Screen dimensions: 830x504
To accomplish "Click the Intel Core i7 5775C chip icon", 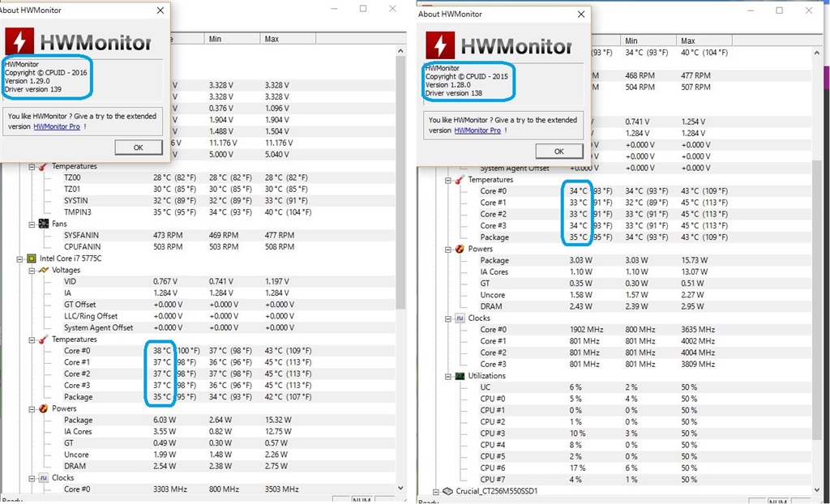I will (32, 258).
